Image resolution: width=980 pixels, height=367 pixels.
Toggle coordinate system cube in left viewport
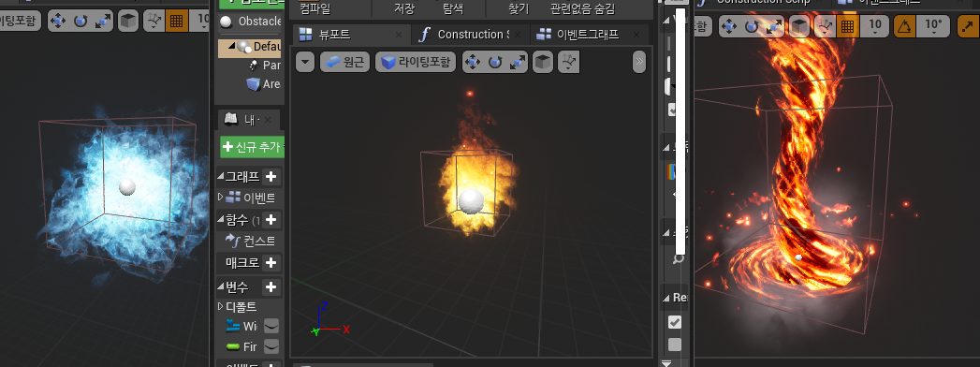(128, 21)
